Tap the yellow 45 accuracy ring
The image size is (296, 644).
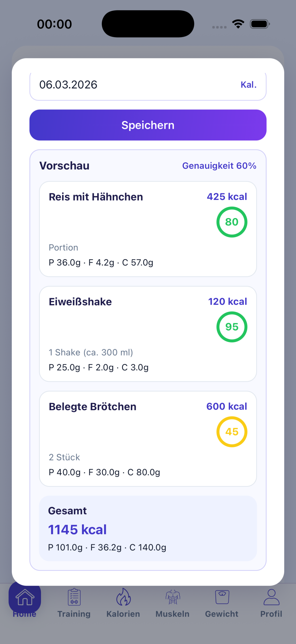[x=232, y=432]
